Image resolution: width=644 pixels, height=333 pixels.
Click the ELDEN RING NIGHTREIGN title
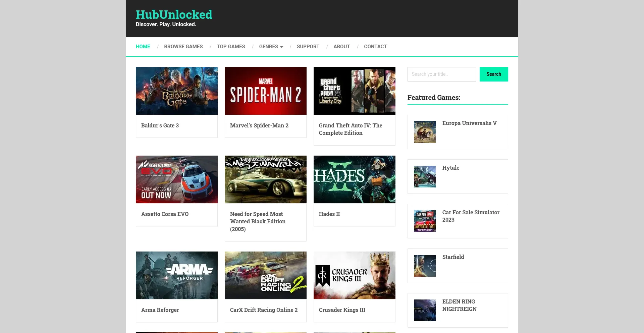pyautogui.click(x=460, y=305)
